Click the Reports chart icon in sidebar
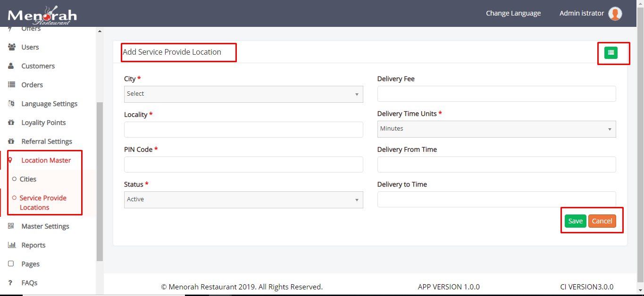This screenshot has height=296, width=644. coord(12,245)
